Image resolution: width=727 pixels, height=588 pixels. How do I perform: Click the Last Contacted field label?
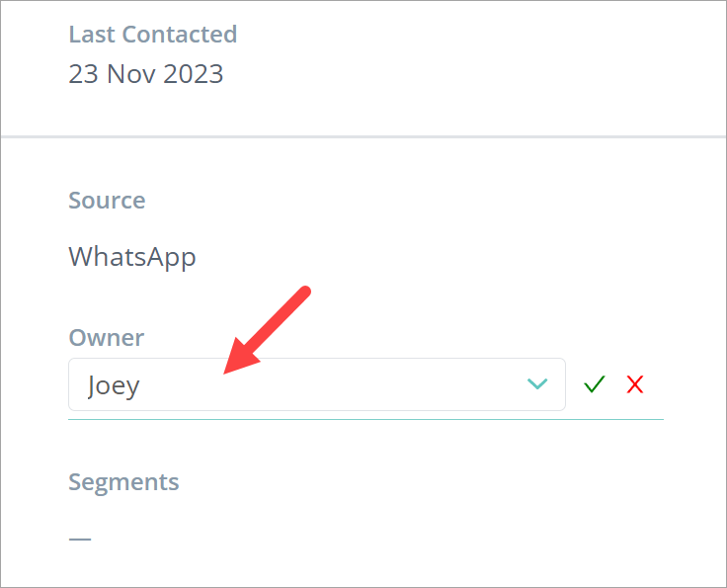(152, 35)
